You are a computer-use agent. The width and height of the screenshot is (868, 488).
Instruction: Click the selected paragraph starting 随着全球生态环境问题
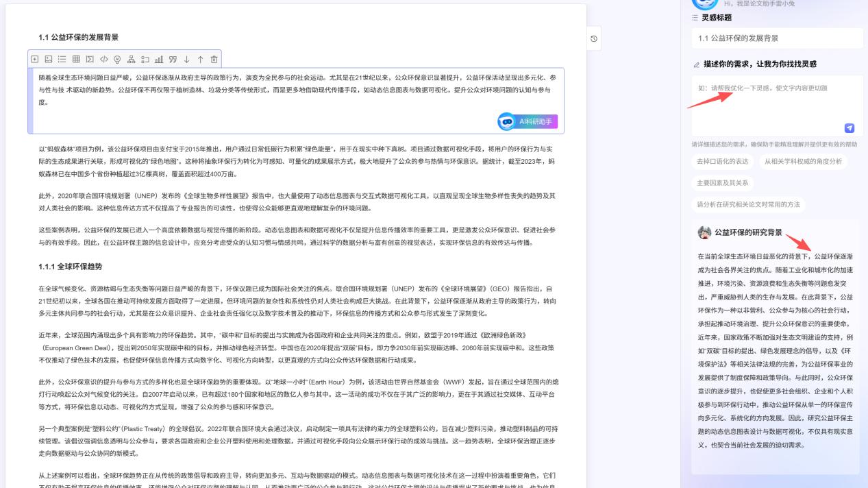pos(297,90)
